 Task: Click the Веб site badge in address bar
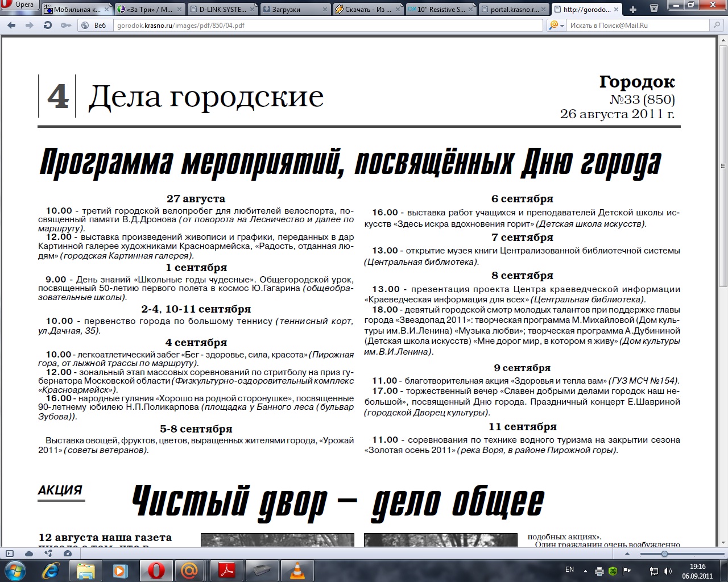(x=95, y=26)
